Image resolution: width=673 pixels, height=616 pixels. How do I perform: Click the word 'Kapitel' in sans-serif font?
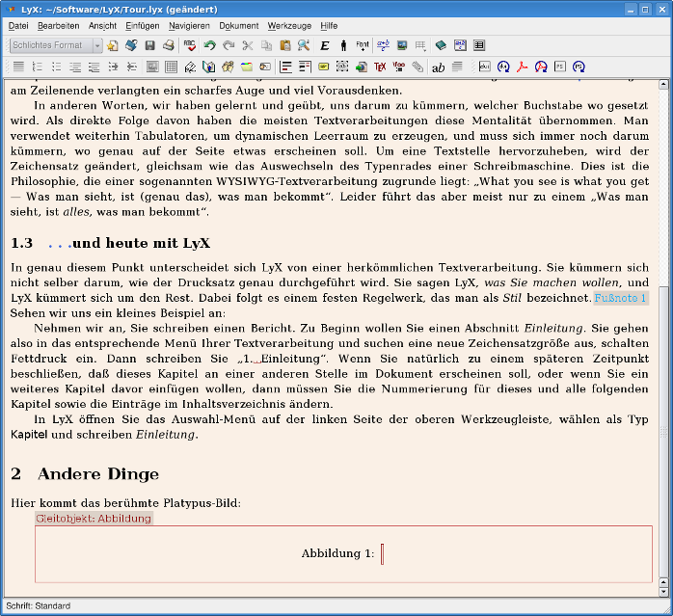(x=29, y=435)
